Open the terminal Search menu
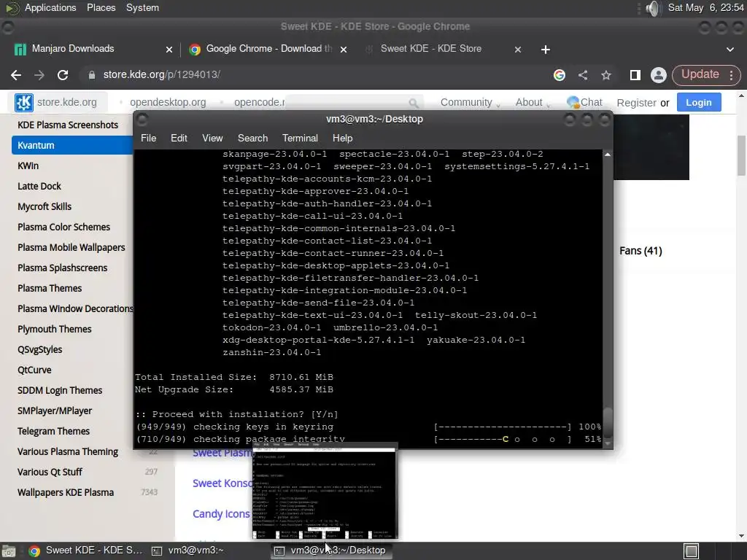The image size is (747, 560). tap(252, 138)
